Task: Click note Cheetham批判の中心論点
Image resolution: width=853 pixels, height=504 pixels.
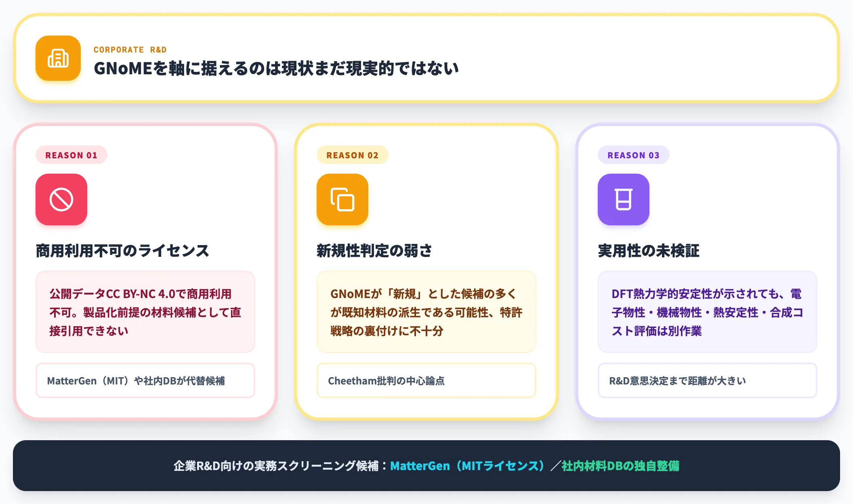Action: 426,380
